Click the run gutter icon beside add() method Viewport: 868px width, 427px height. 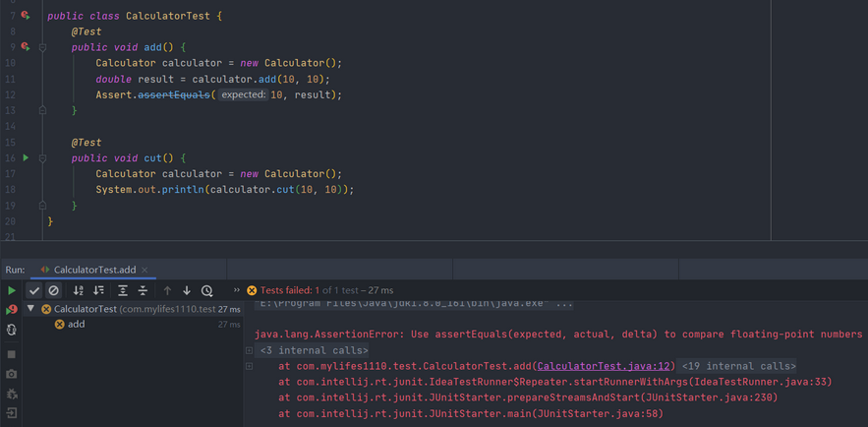tap(26, 46)
